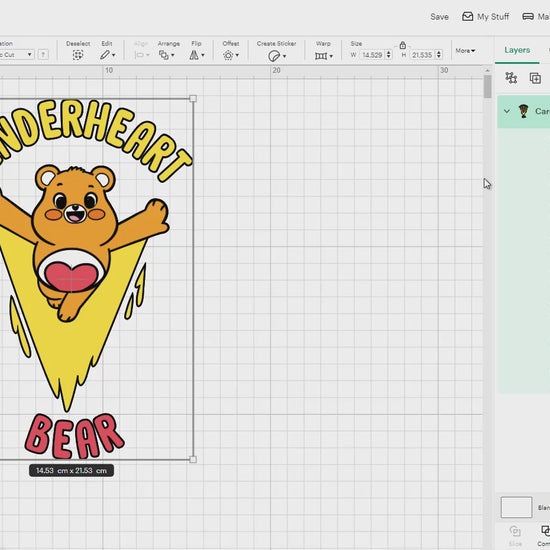The height and width of the screenshot is (550, 550).
Task: Toggle the size aspect ratio lock
Action: 403,45
